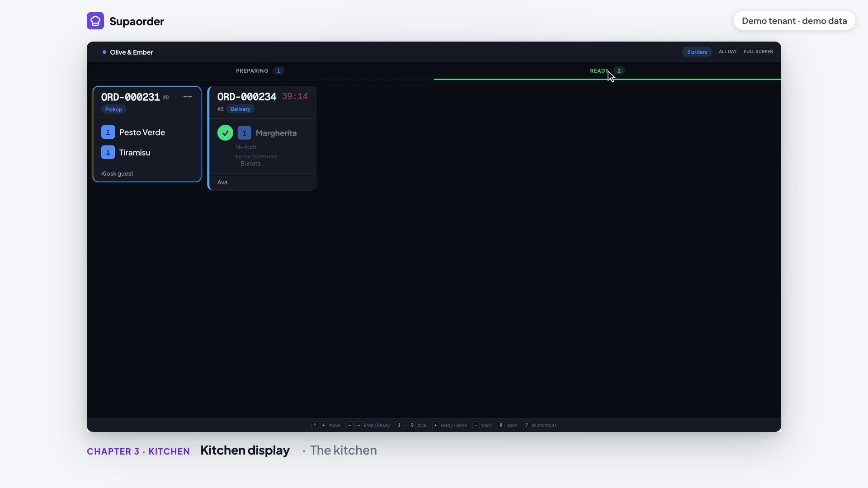The image size is (868, 488).
Task: Click the Olive & Ember restaurant name
Action: [131, 52]
